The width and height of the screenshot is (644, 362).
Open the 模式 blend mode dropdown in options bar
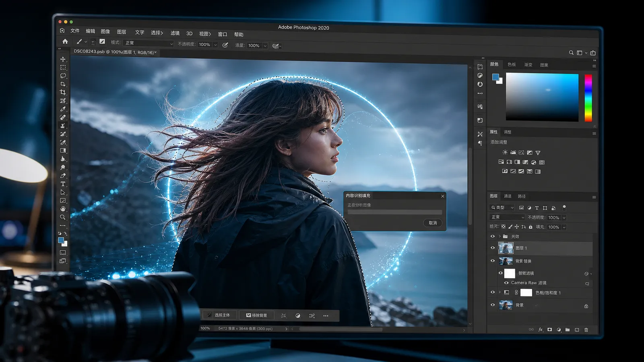(x=149, y=43)
